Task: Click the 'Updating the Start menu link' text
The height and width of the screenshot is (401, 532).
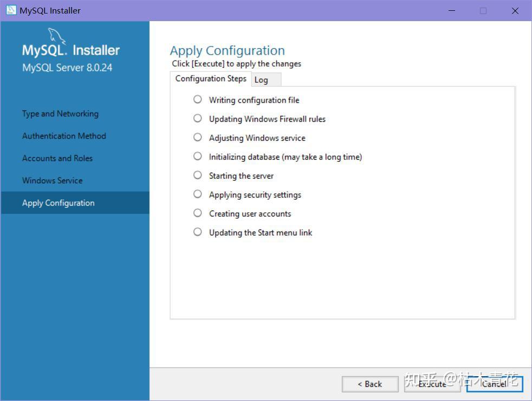Action: click(x=261, y=233)
